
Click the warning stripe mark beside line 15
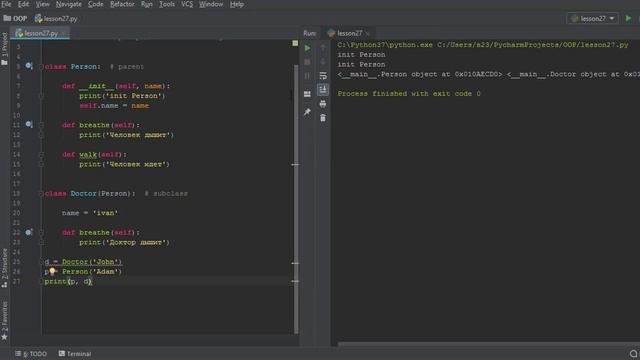coord(296,164)
